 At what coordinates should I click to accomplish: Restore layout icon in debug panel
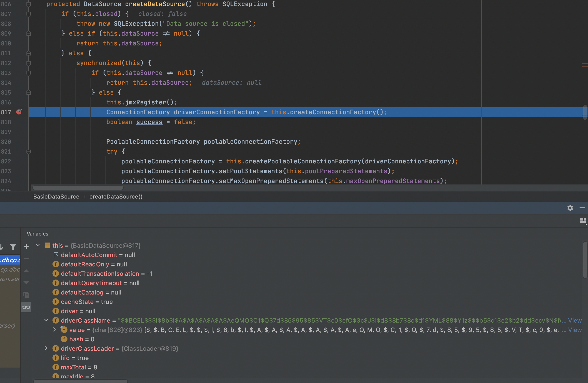pyautogui.click(x=583, y=221)
